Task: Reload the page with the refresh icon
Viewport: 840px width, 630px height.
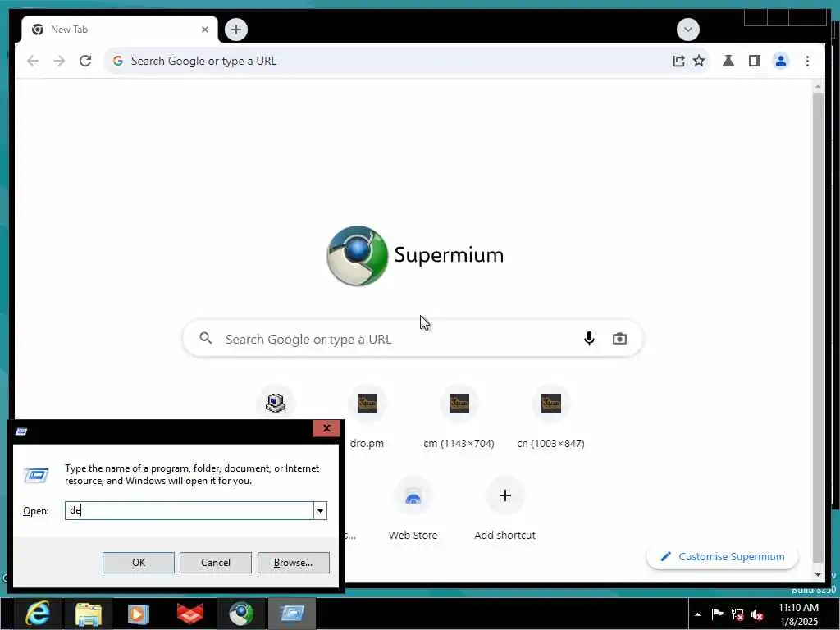Action: [x=85, y=61]
